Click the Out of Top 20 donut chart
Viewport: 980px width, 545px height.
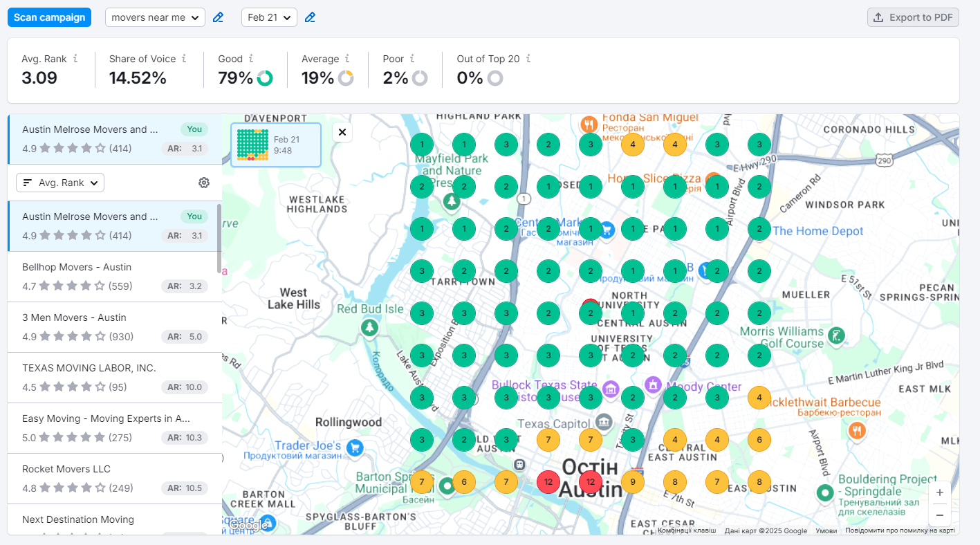click(x=494, y=78)
